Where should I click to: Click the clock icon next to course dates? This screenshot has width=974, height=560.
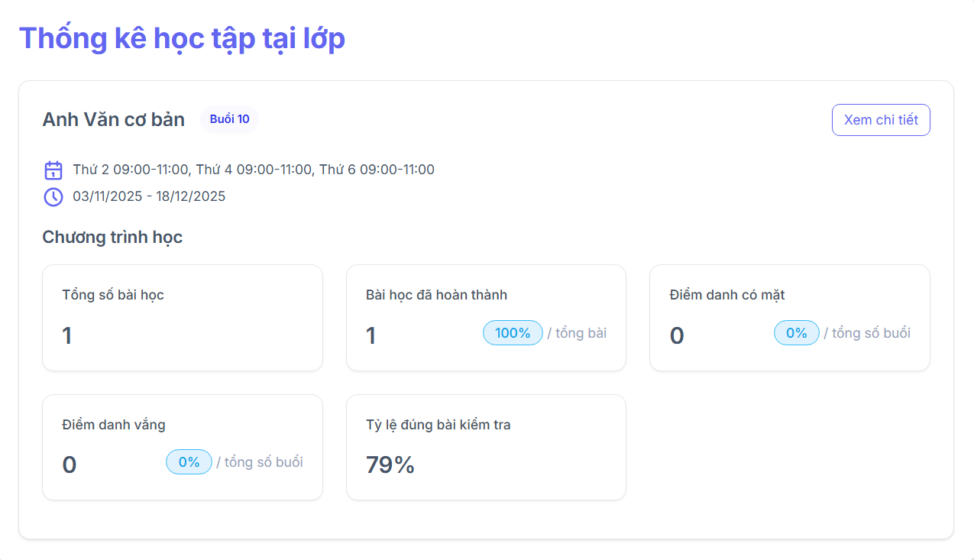pos(53,196)
